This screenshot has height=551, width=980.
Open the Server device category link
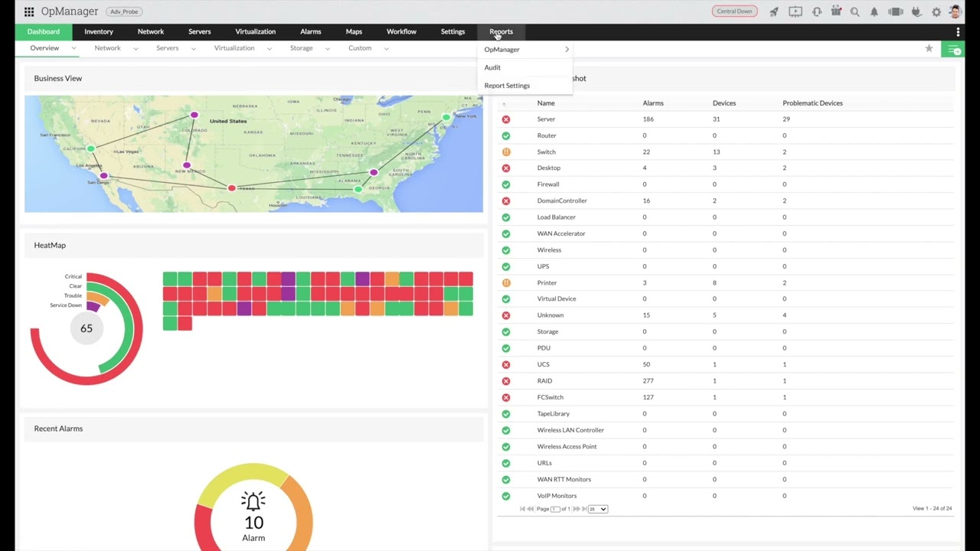pos(546,119)
